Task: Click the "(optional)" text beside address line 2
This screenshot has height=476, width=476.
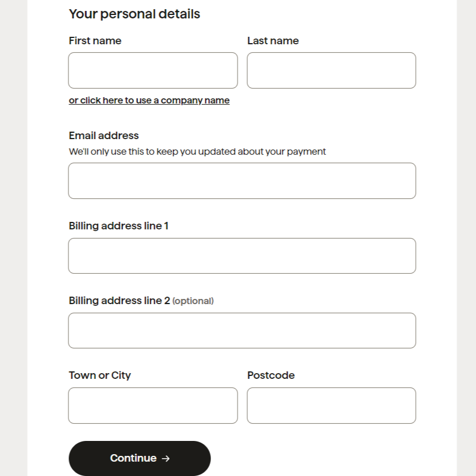Action: pos(193,301)
